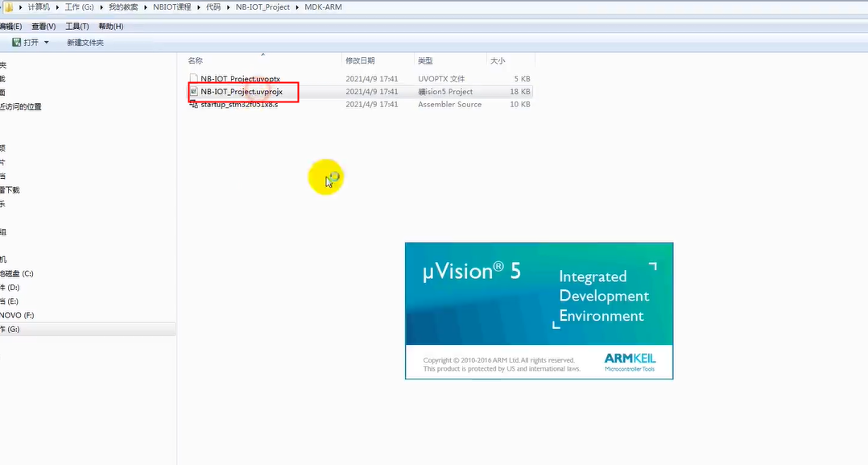Click the 新建文件夹 button
Viewport: 868px width, 465px height.
[x=85, y=42]
